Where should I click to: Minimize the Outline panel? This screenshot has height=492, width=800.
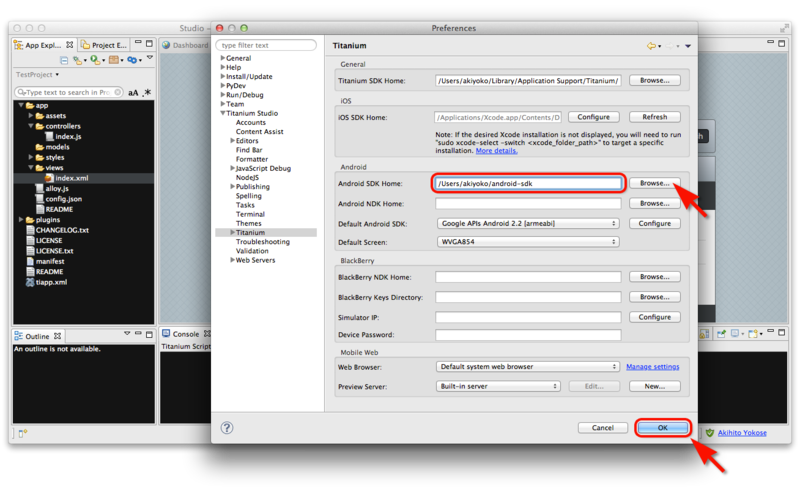[138, 333]
